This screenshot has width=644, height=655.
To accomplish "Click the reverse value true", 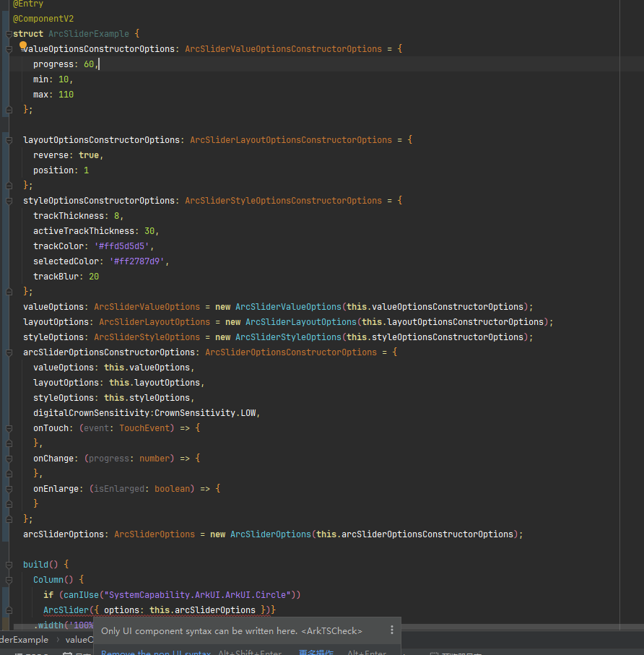I will (x=89, y=155).
